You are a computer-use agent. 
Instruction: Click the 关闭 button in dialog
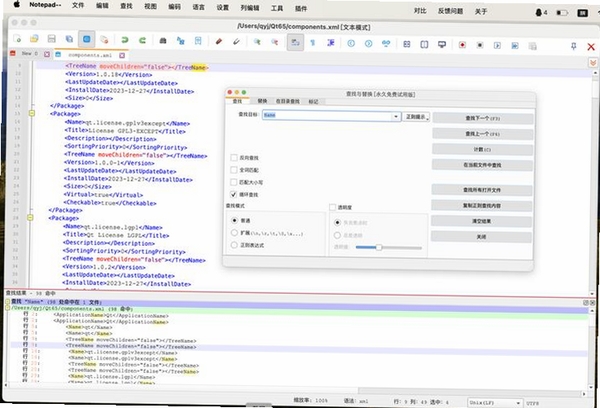481,237
